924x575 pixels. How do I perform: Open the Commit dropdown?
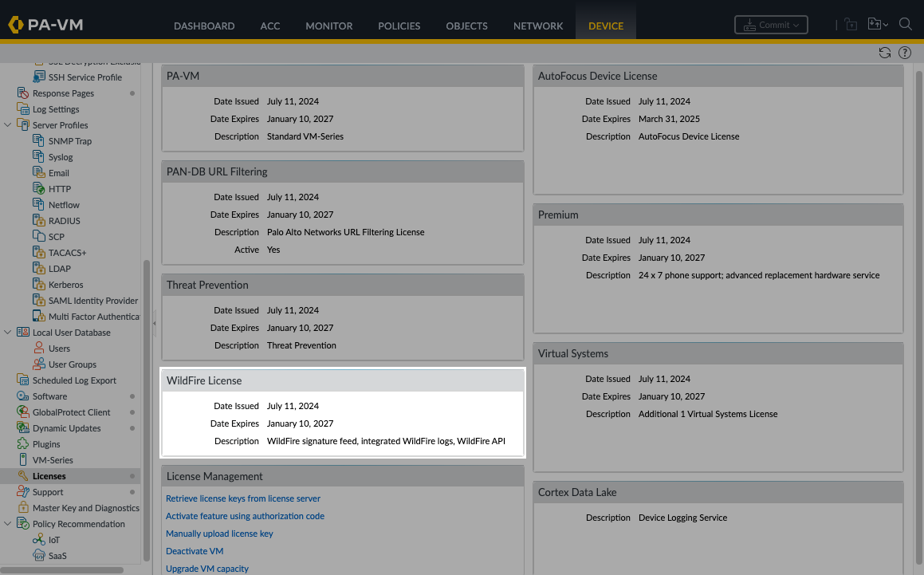770,25
